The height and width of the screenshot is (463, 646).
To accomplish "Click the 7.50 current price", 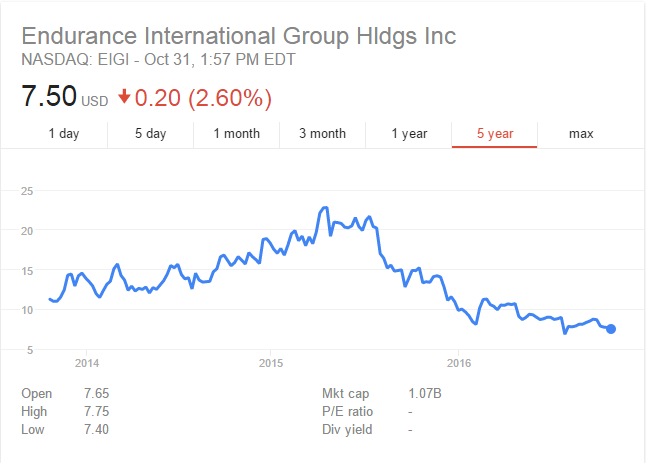I will (48, 98).
